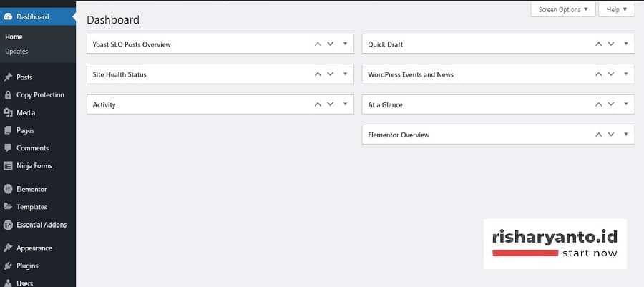The image size is (644, 287).
Task: Click the Elementor Overview title
Action: 399,135
